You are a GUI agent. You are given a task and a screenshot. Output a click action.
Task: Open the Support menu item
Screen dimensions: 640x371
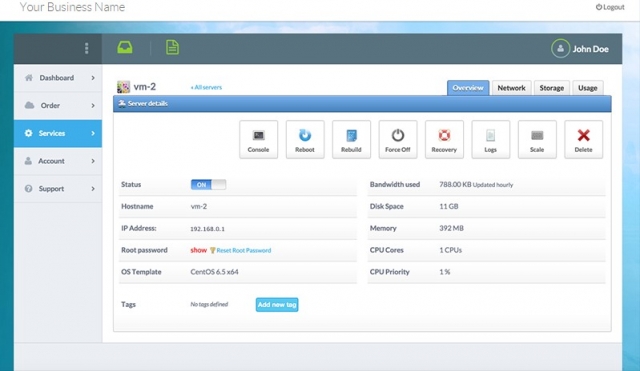coord(58,189)
